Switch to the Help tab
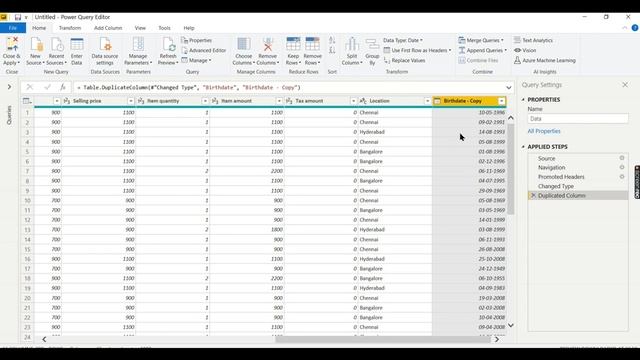640x360 pixels. click(x=189, y=28)
